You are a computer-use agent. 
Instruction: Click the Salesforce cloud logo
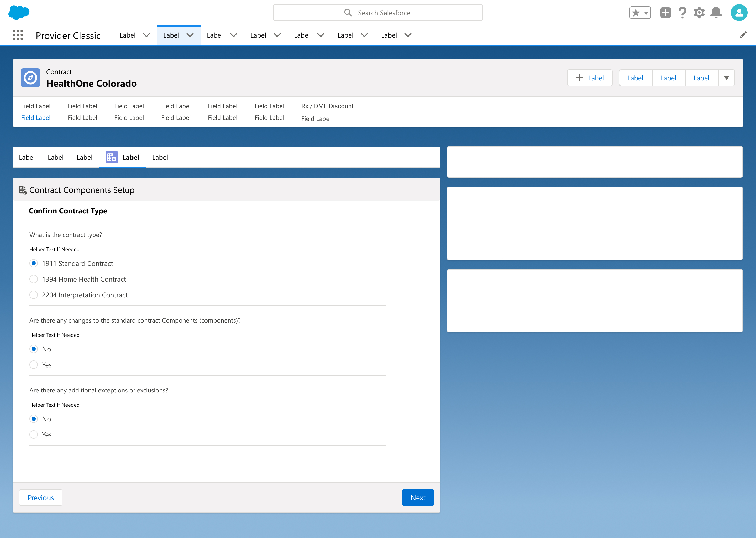click(x=19, y=13)
